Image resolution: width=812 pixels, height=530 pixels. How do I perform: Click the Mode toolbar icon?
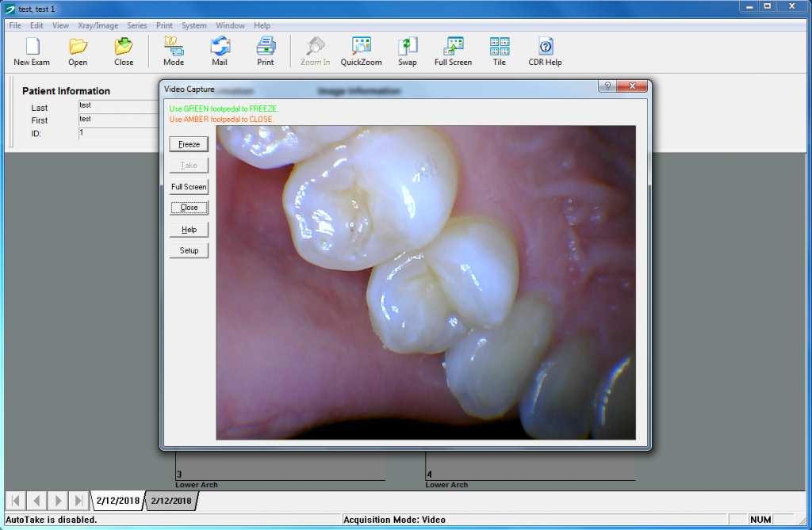174,51
